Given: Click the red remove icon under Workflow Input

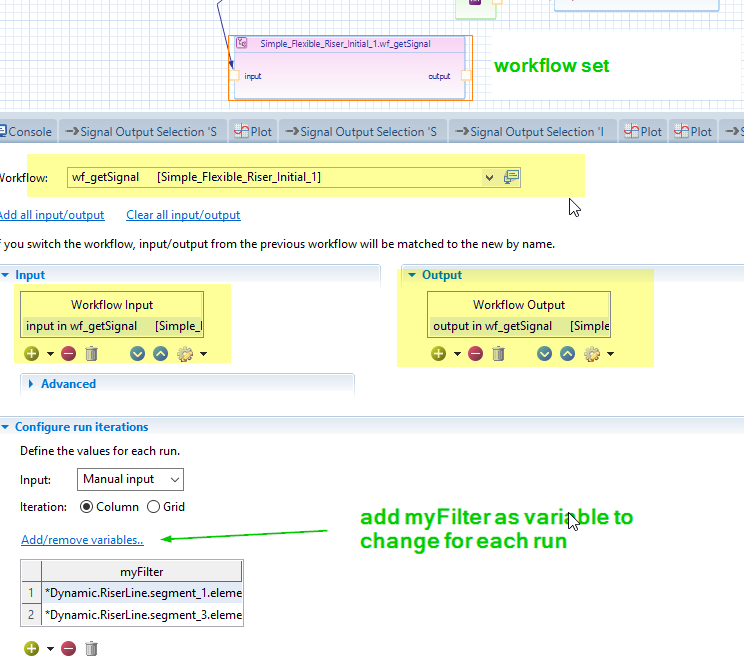Looking at the screenshot, I should (68, 353).
